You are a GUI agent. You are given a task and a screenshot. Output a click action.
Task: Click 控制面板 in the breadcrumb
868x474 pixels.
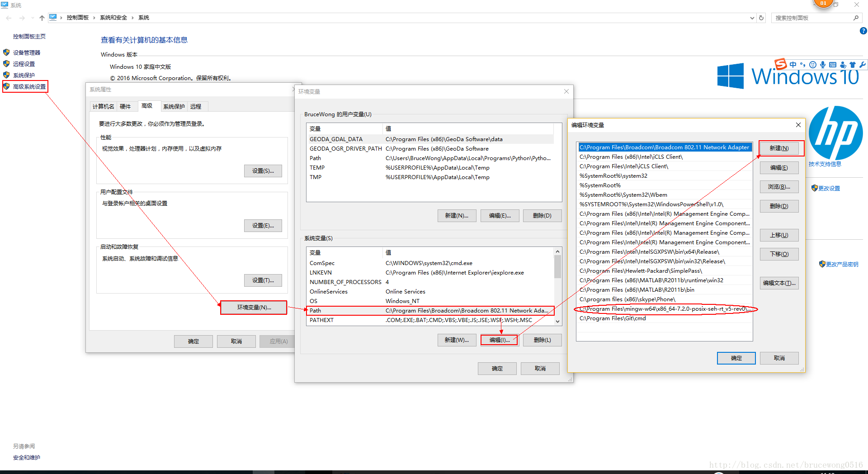78,18
